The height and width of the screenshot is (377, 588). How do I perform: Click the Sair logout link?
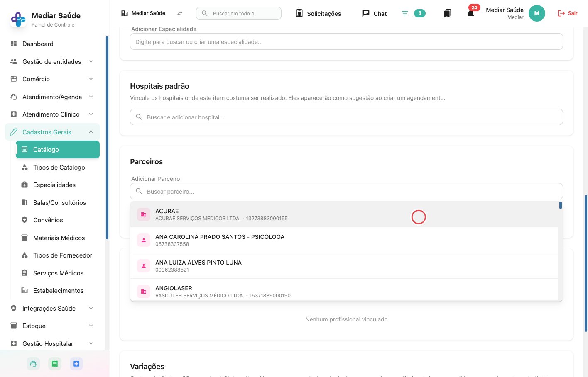click(567, 13)
